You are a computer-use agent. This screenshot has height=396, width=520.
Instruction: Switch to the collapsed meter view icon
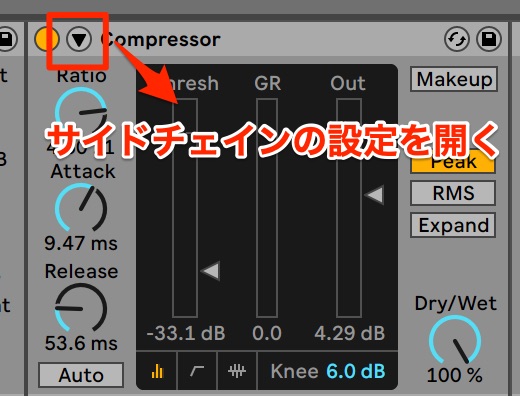[157, 371]
